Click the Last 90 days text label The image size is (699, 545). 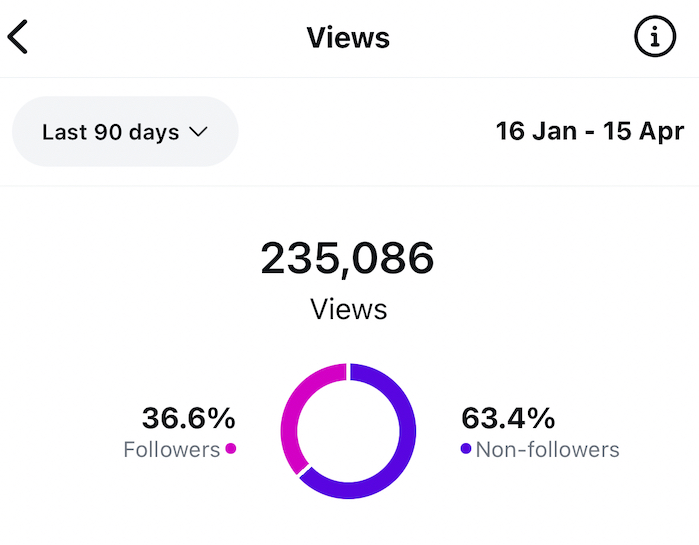coord(110,132)
